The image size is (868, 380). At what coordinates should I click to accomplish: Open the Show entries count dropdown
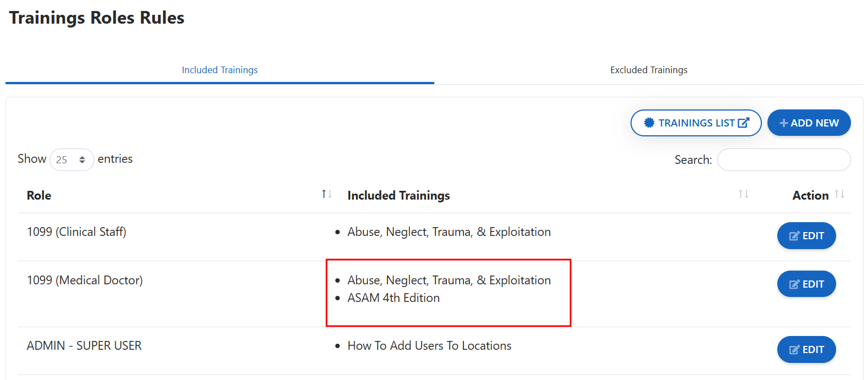[x=71, y=160]
